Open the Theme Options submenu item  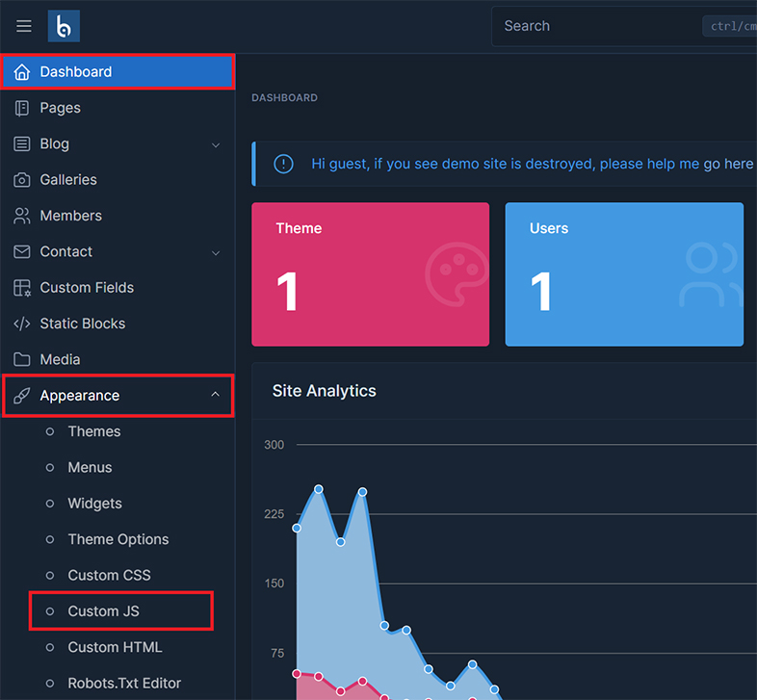coord(117,539)
